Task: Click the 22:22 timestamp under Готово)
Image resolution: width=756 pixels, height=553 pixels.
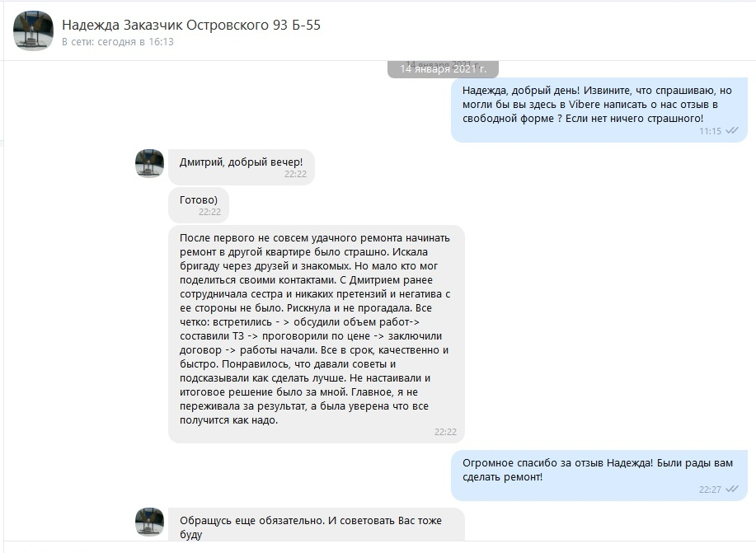Action: point(209,212)
